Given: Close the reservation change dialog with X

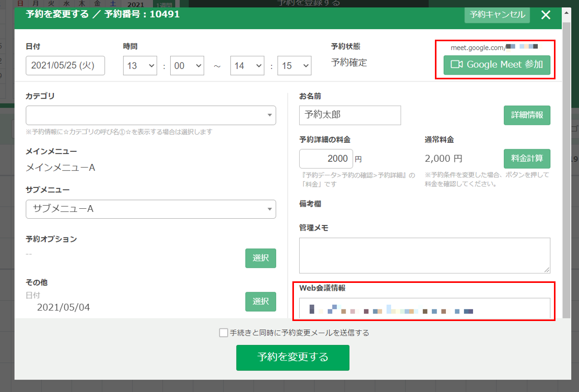Looking at the screenshot, I should point(546,15).
